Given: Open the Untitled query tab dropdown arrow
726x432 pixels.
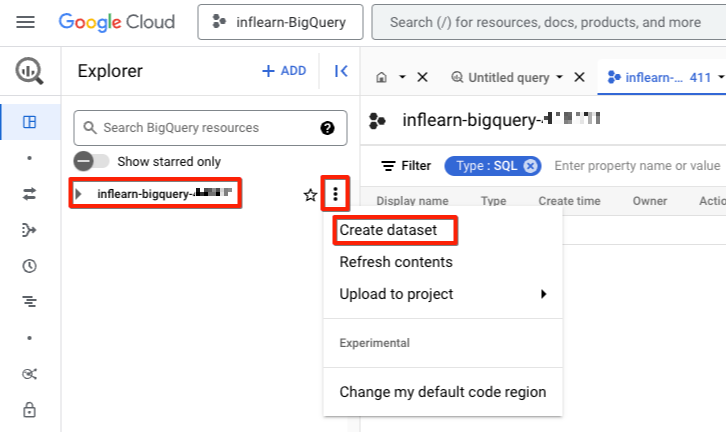Looking at the screenshot, I should tap(559, 77).
